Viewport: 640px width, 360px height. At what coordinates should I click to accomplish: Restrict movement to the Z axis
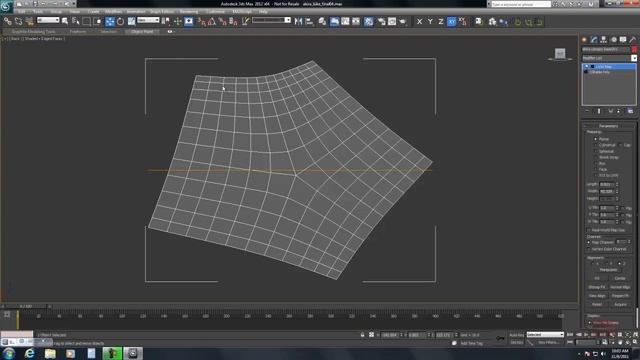441,22
